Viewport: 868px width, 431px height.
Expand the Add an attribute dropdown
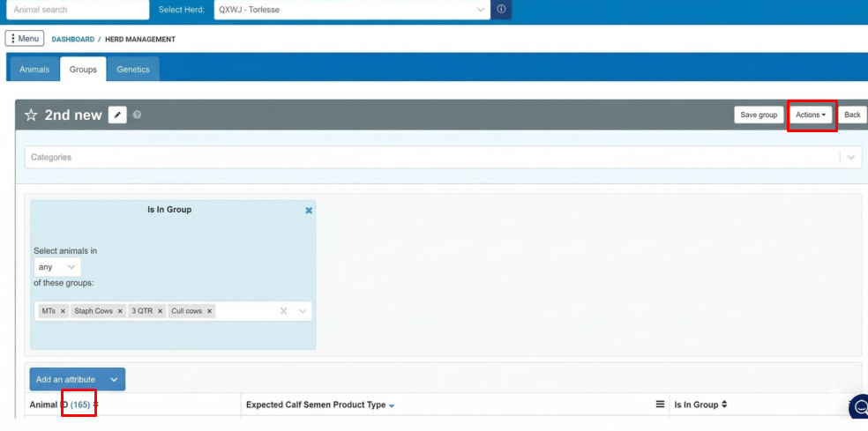(114, 380)
